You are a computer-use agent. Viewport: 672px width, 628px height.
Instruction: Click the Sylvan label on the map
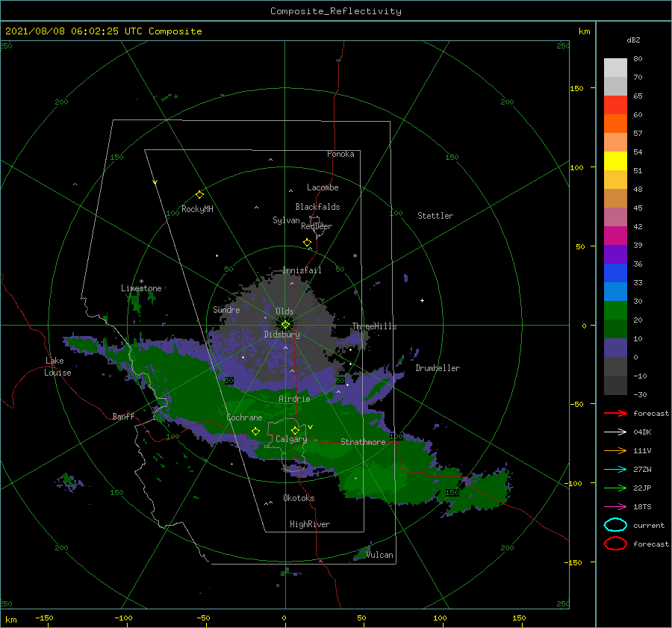click(286, 220)
